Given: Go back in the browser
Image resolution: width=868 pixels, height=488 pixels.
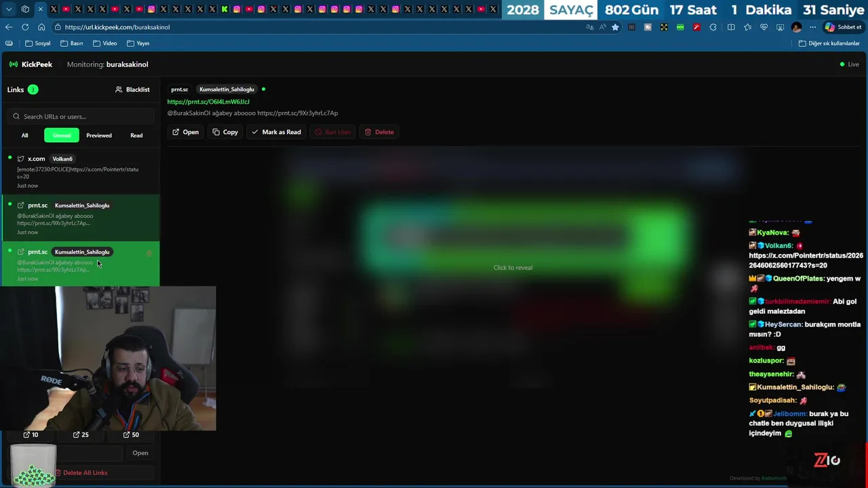Looking at the screenshot, I should (x=9, y=27).
